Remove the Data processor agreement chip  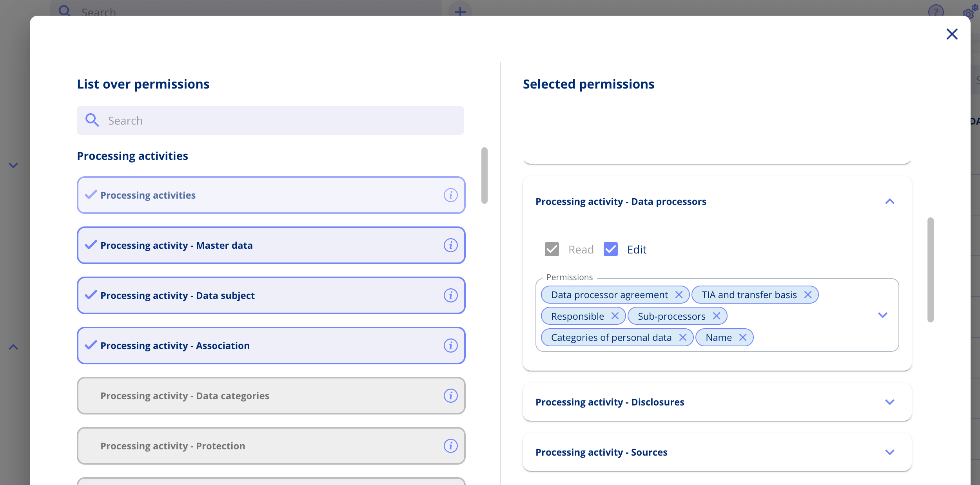[x=679, y=295]
